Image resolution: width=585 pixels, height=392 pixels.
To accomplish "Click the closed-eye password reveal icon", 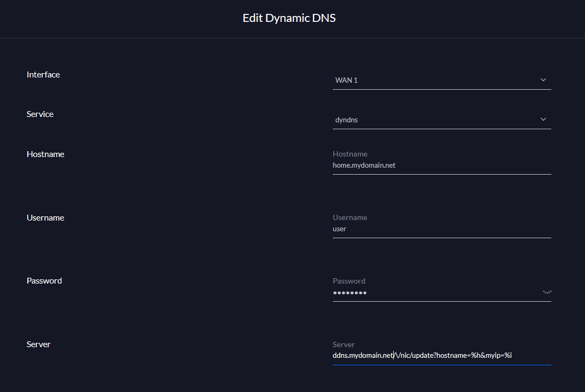I will coord(547,292).
